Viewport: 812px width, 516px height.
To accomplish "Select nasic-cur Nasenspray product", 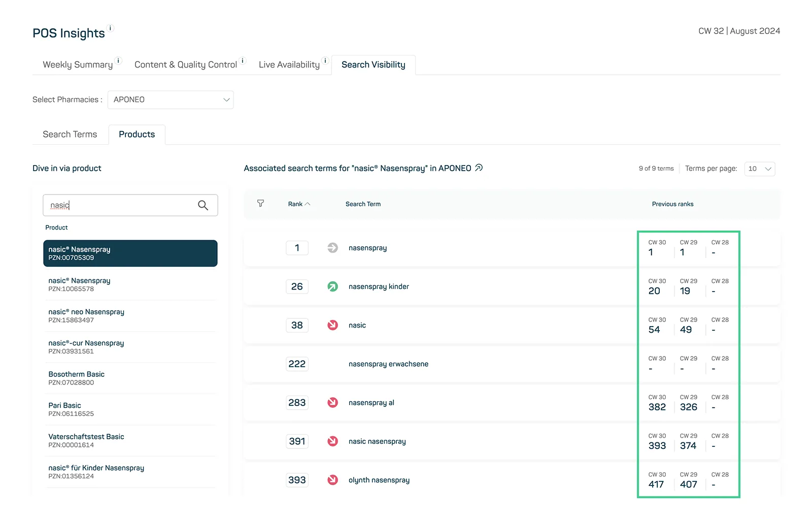I will (x=130, y=347).
